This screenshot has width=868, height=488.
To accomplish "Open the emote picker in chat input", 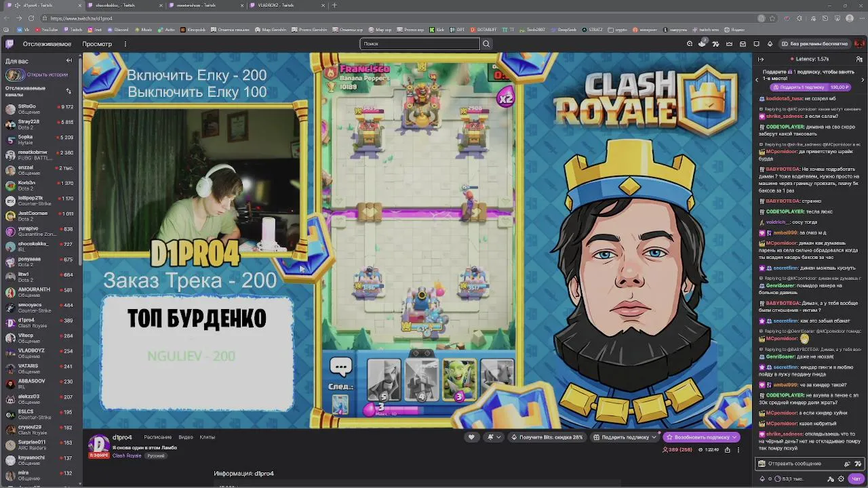I will click(x=859, y=464).
